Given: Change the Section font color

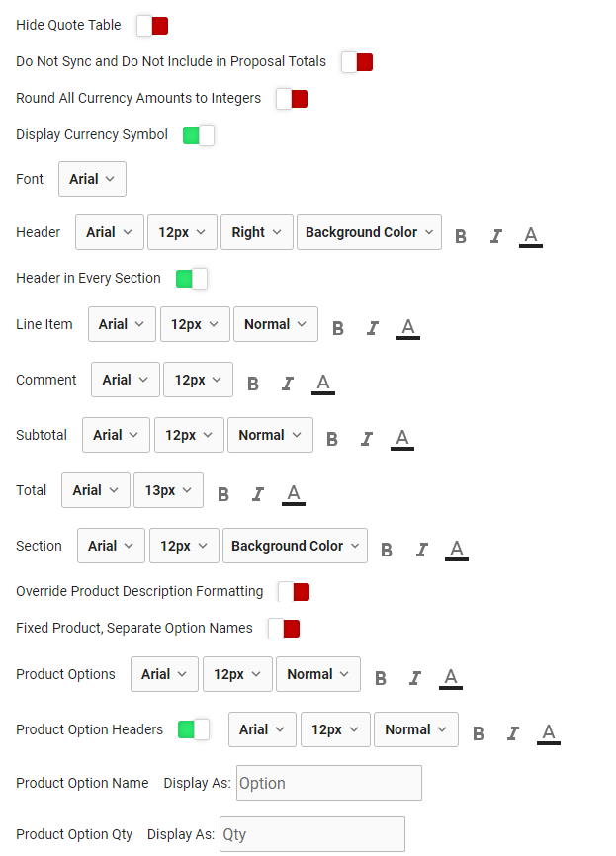Looking at the screenshot, I should [x=457, y=549].
